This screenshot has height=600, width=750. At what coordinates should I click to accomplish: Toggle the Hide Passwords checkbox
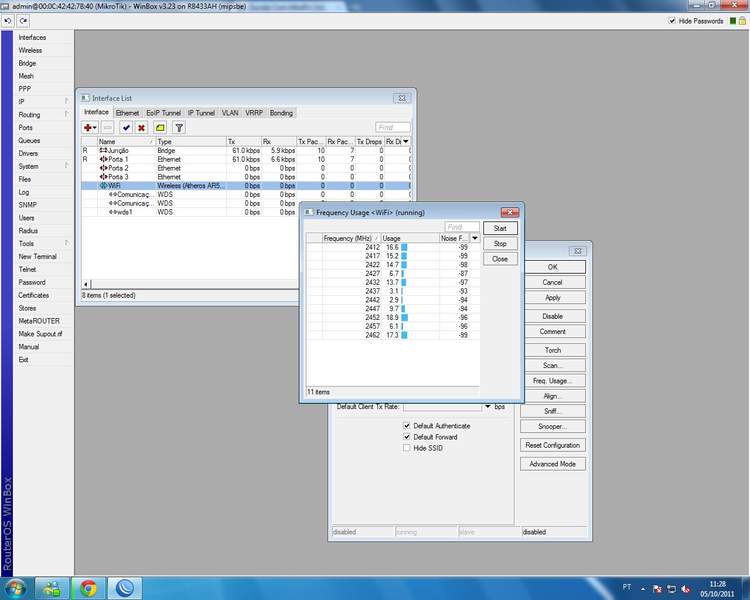pyautogui.click(x=671, y=21)
